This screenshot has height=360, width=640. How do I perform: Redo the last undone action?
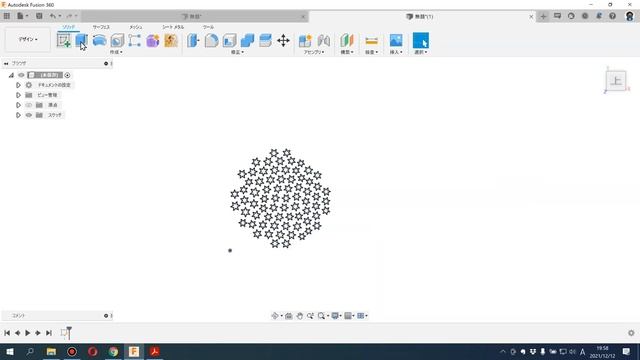click(x=69, y=16)
